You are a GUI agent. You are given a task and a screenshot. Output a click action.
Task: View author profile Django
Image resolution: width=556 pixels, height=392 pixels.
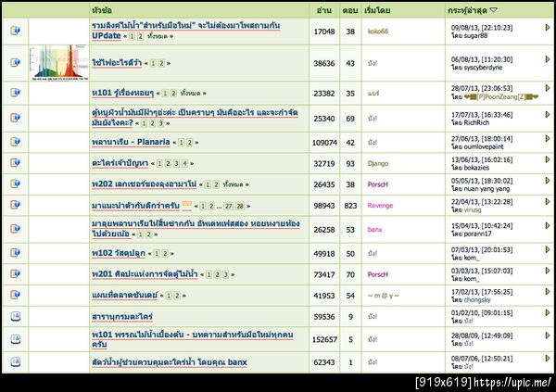[x=378, y=163]
